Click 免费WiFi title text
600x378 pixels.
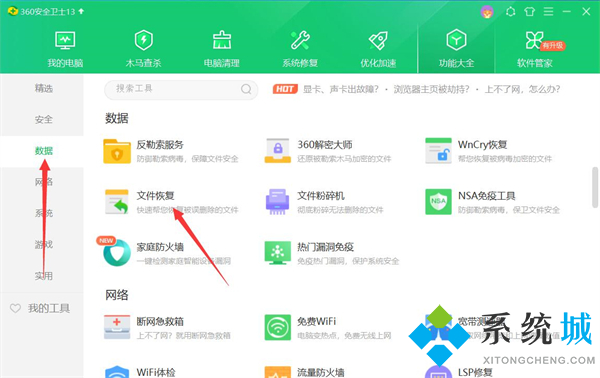(x=316, y=321)
